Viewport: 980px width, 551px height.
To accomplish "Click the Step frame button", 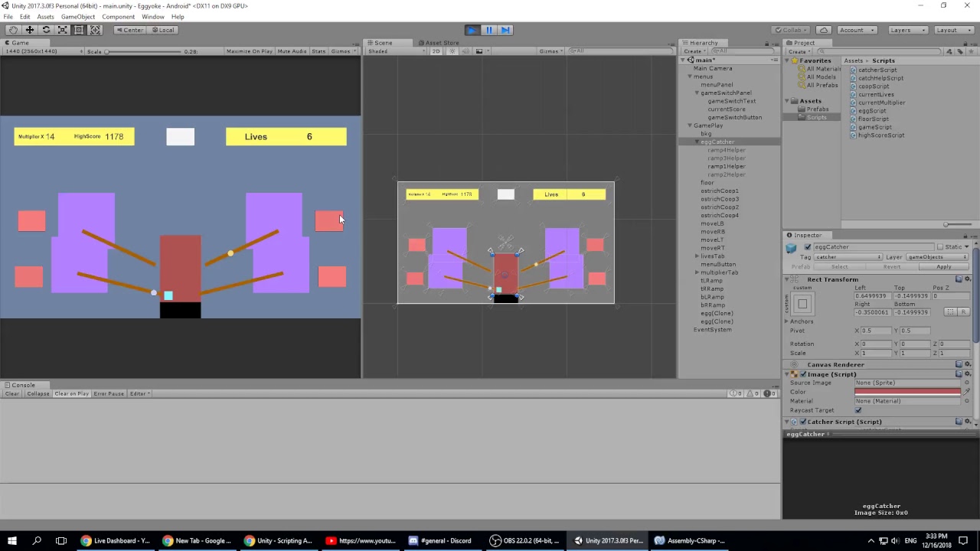I will [505, 30].
